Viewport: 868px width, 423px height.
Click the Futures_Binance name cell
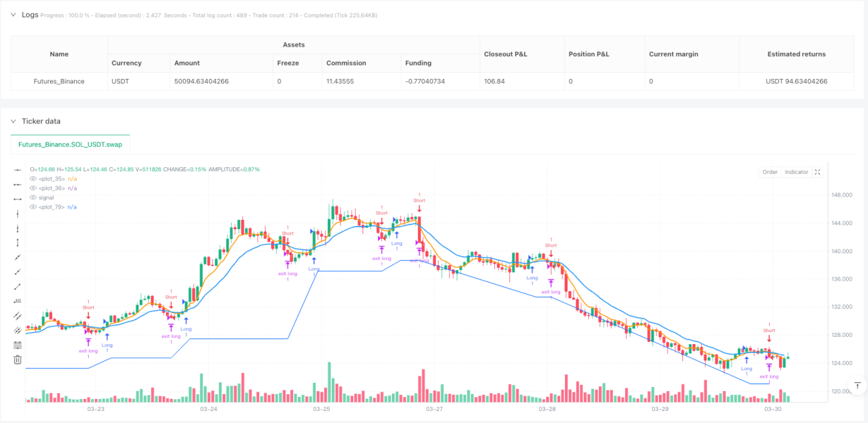(59, 81)
